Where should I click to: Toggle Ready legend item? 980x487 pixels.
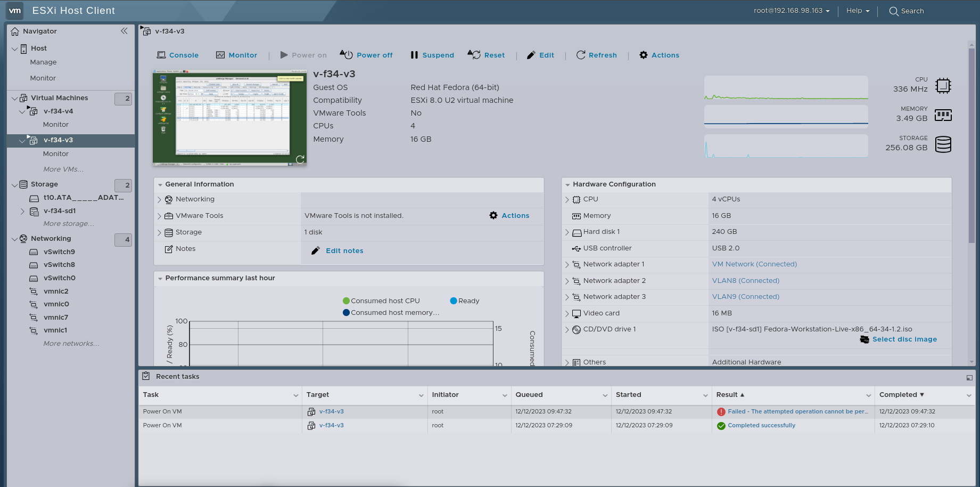point(465,301)
